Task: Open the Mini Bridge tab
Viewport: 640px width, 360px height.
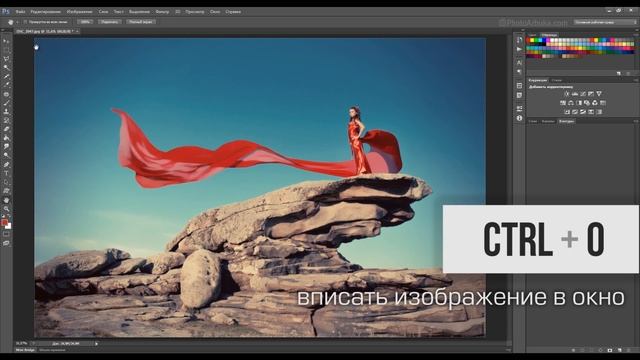Action: click(x=25, y=350)
